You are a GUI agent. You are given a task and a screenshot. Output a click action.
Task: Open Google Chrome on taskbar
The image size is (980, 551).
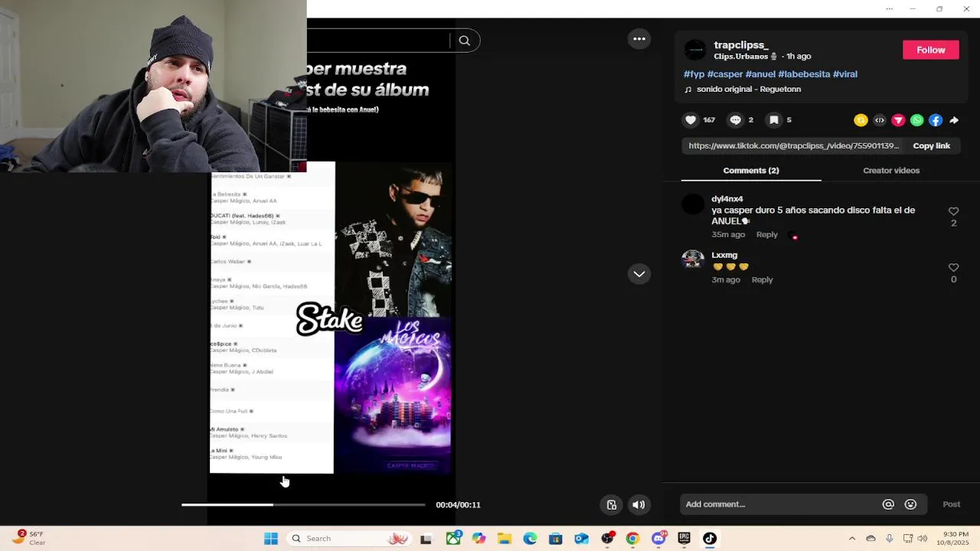632,539
